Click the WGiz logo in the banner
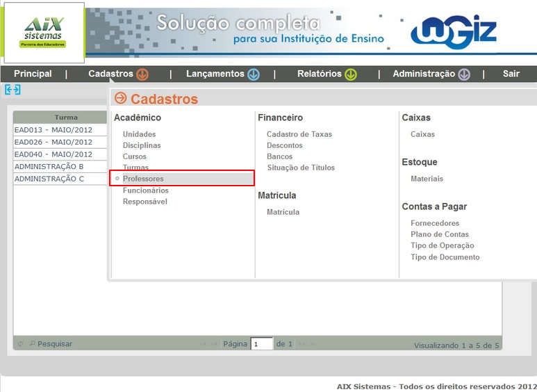 (453, 33)
